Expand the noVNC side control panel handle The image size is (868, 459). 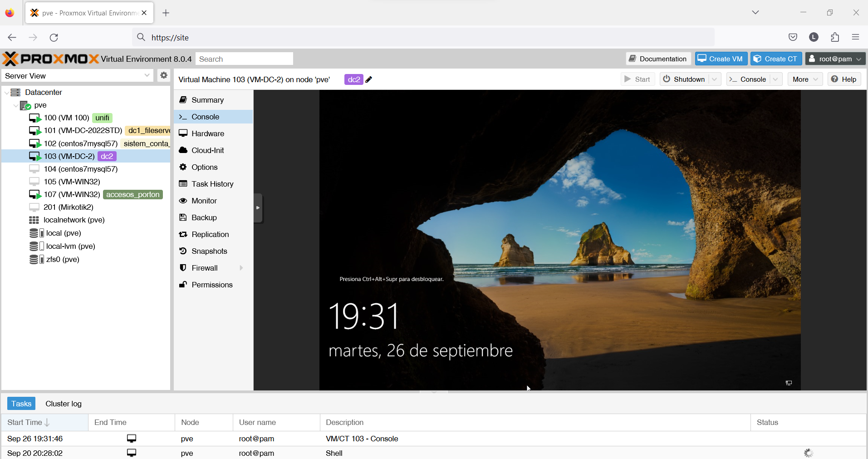click(x=258, y=208)
